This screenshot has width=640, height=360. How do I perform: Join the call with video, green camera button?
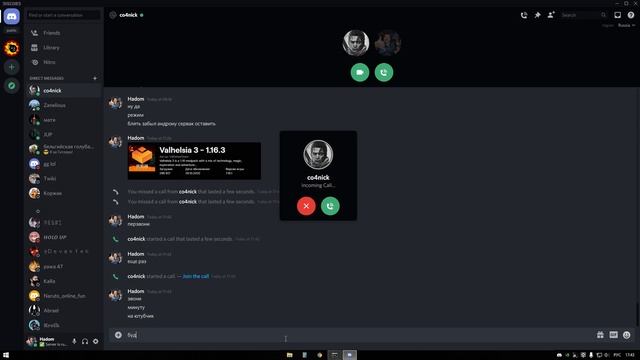[x=360, y=72]
